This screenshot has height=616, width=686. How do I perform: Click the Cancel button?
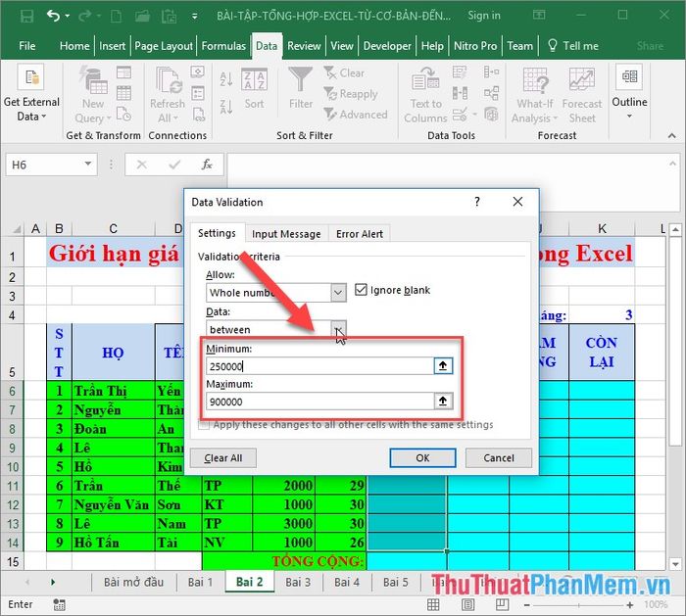pyautogui.click(x=498, y=457)
